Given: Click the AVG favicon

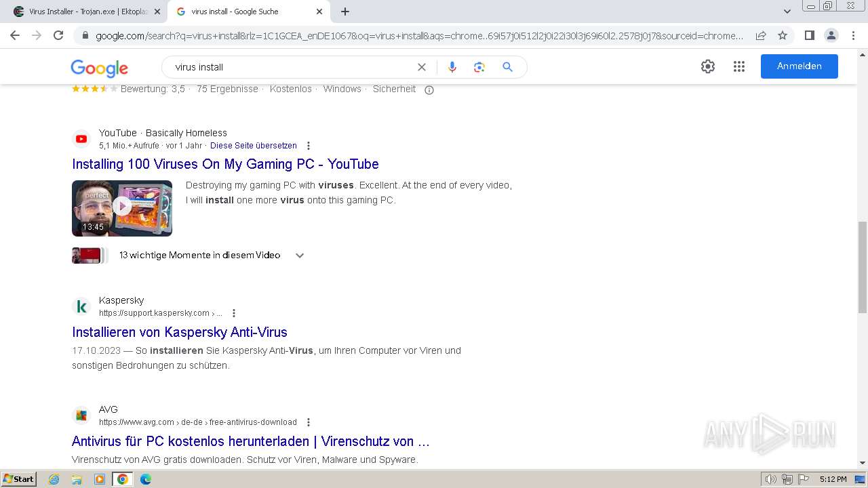Looking at the screenshot, I should (81, 415).
